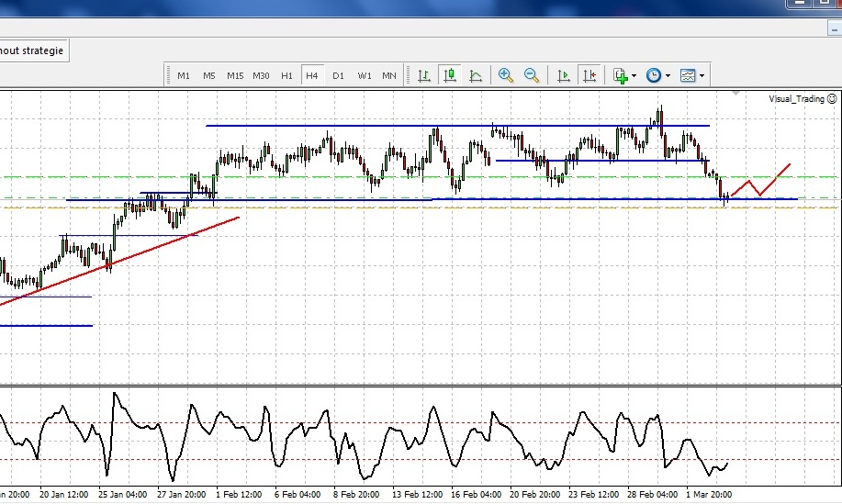Click the '27 Jan 20:00' time label

[x=181, y=494]
